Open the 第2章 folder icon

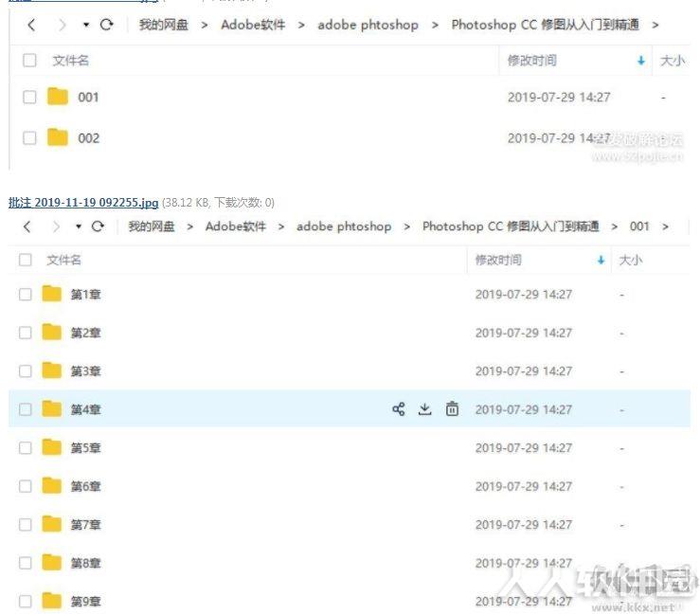click(52, 332)
